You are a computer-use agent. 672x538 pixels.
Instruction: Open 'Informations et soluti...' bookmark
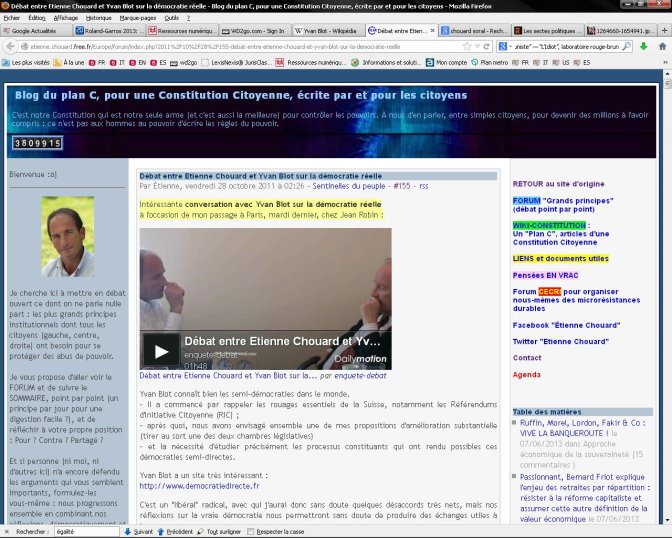(x=386, y=63)
